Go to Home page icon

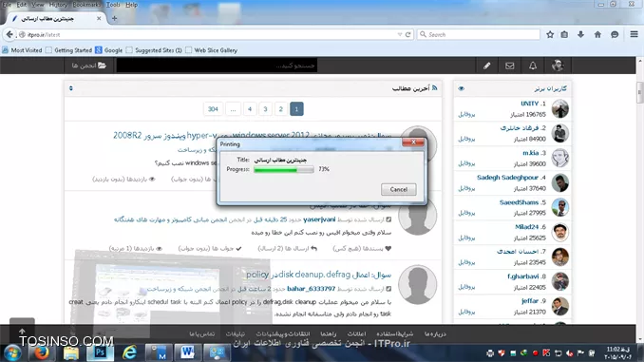point(597,34)
